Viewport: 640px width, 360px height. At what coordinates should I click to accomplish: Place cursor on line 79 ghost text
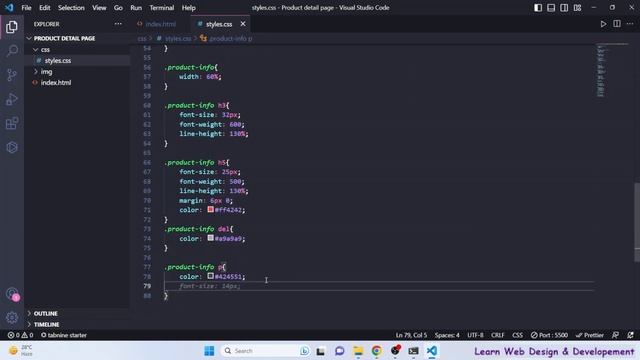click(x=210, y=286)
